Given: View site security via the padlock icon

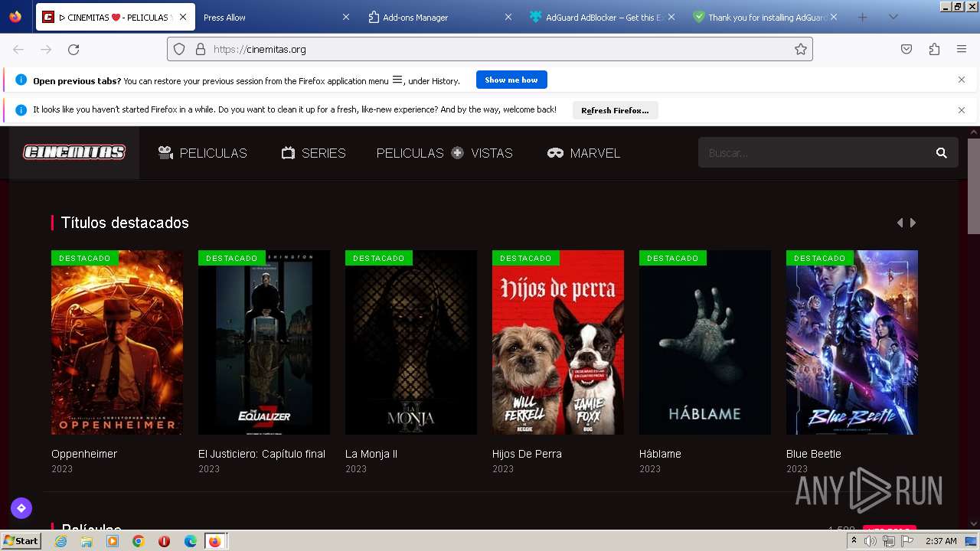Looking at the screenshot, I should click(201, 49).
